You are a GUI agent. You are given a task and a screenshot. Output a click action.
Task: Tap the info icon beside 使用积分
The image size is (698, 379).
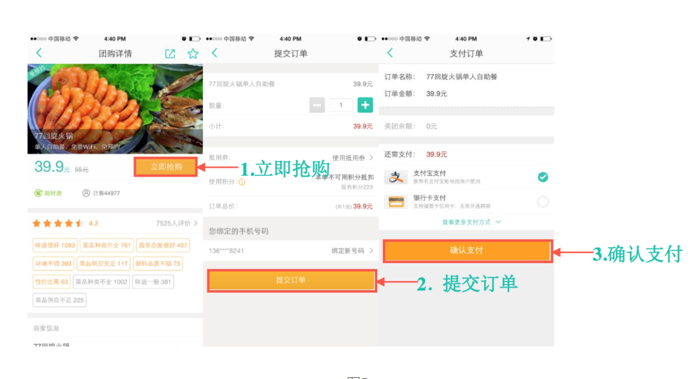point(242,182)
